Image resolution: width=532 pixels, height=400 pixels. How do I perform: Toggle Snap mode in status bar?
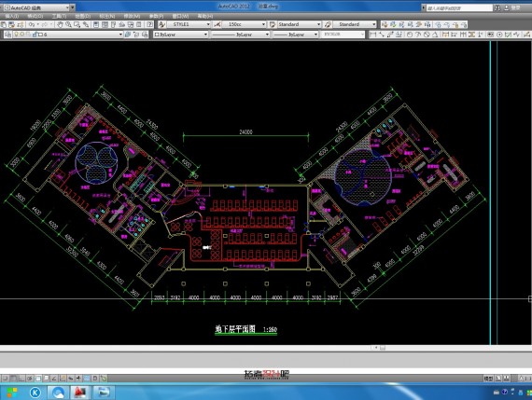pos(5,378)
